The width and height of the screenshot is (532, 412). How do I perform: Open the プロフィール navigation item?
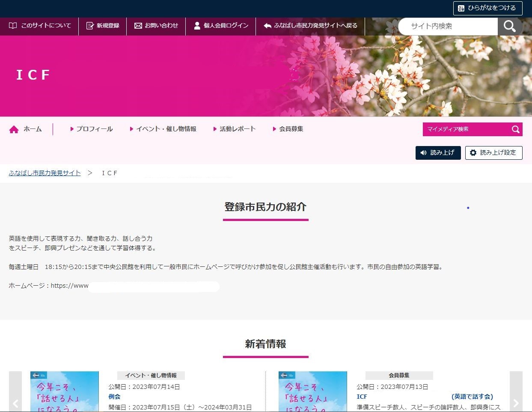92,129
